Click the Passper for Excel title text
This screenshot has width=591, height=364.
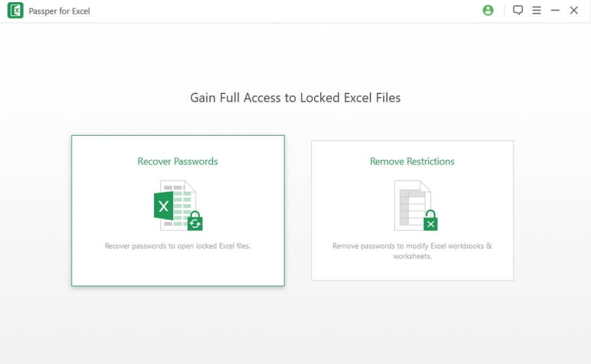(x=57, y=10)
